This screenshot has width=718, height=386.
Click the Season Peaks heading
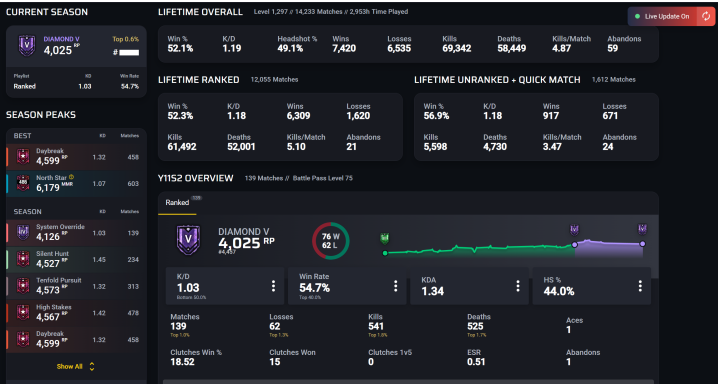click(x=41, y=115)
